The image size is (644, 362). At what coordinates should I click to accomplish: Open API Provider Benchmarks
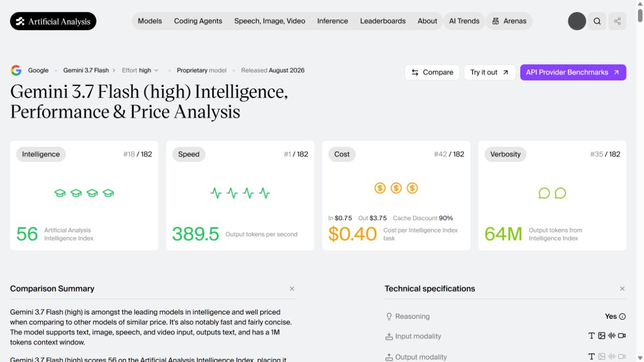(x=573, y=72)
